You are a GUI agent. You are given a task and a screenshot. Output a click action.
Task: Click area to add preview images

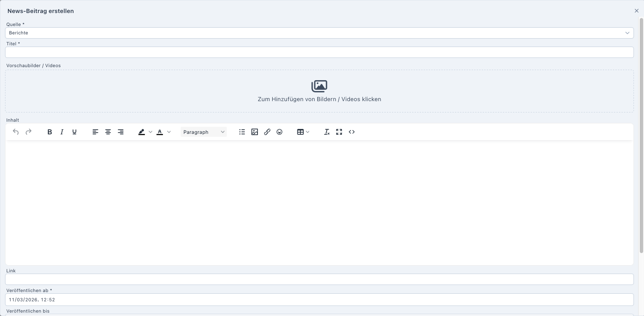[x=319, y=91]
